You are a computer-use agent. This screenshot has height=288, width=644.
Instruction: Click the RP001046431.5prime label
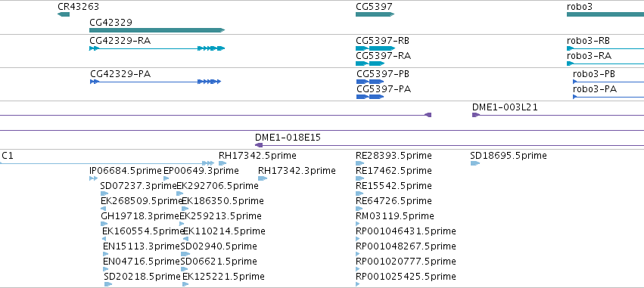point(406,231)
